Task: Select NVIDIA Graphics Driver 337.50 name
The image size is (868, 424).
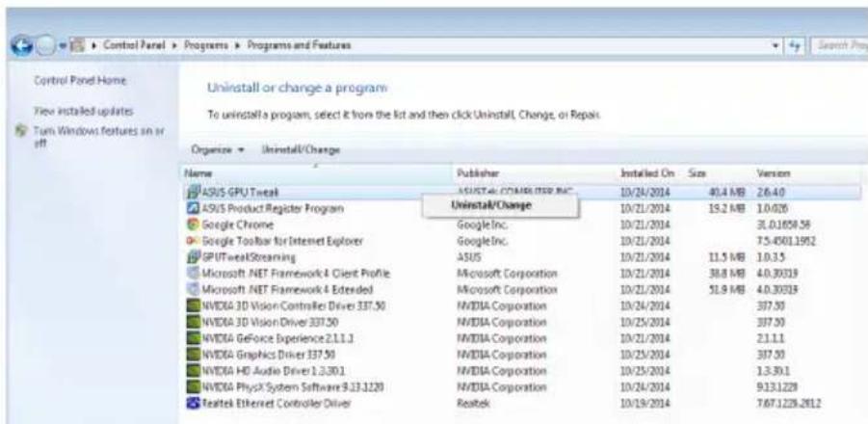Action: pyautogui.click(x=269, y=355)
